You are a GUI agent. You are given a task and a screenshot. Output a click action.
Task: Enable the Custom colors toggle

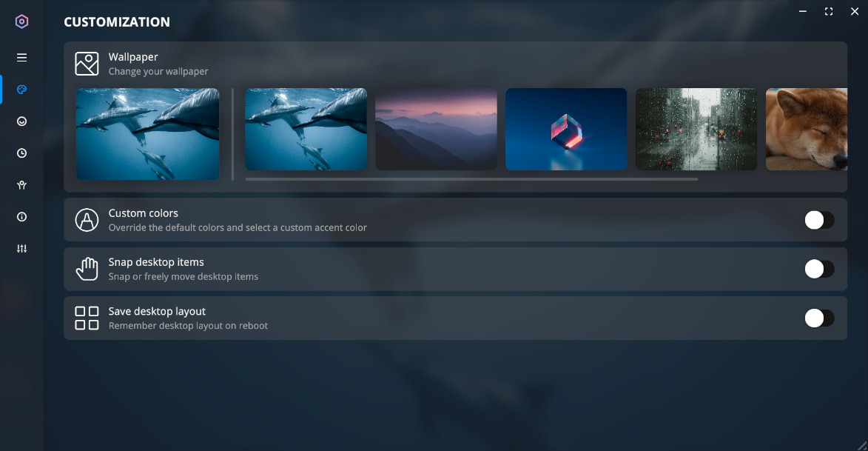(819, 220)
